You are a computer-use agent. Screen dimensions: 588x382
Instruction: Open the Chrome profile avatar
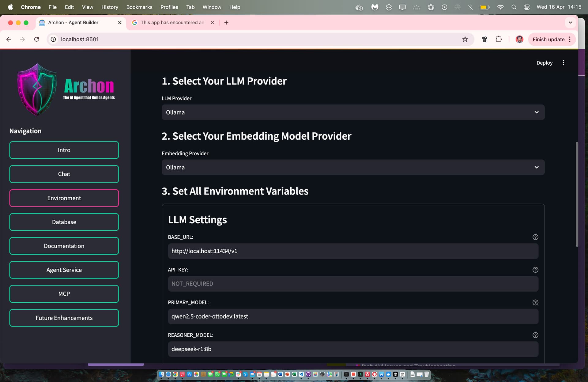(x=519, y=39)
